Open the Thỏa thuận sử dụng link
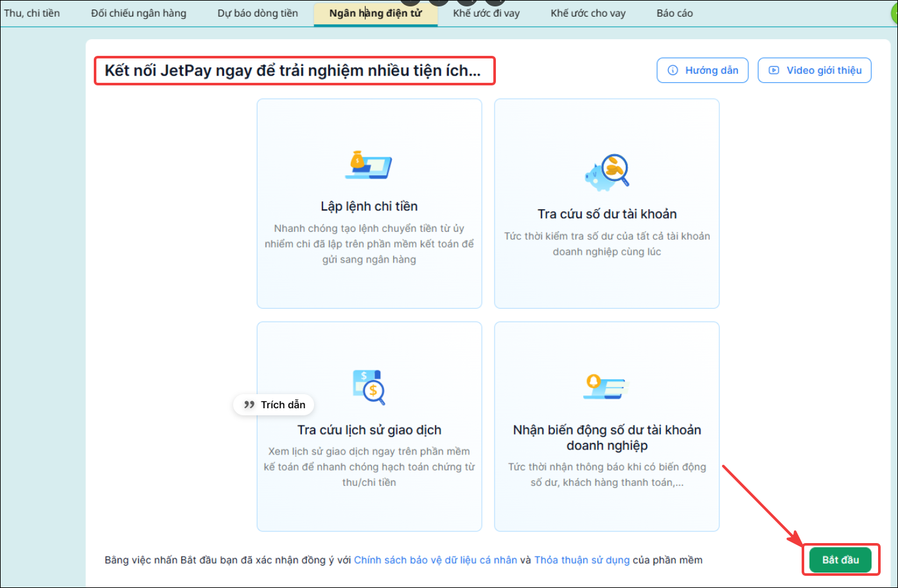 click(582, 560)
